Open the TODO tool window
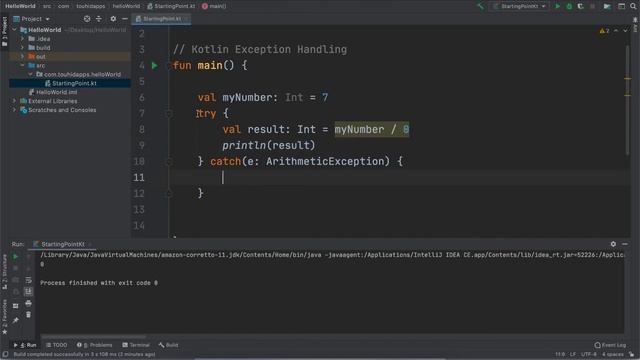 [x=56, y=345]
